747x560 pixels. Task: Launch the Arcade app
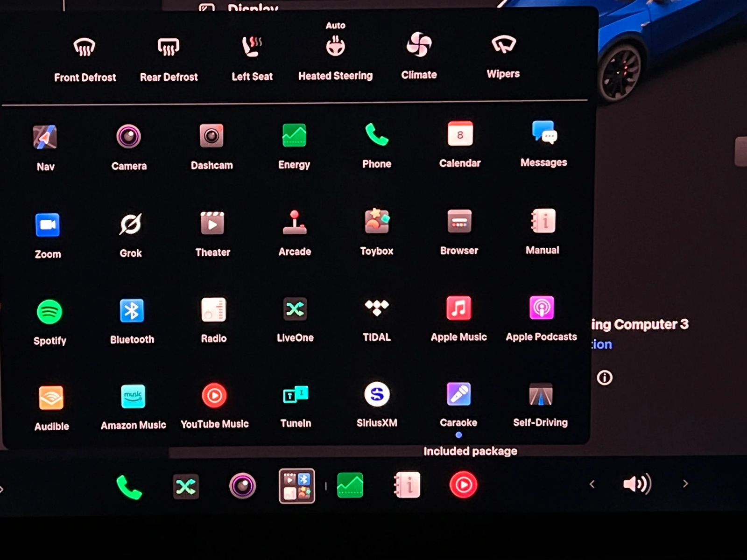pos(295,222)
